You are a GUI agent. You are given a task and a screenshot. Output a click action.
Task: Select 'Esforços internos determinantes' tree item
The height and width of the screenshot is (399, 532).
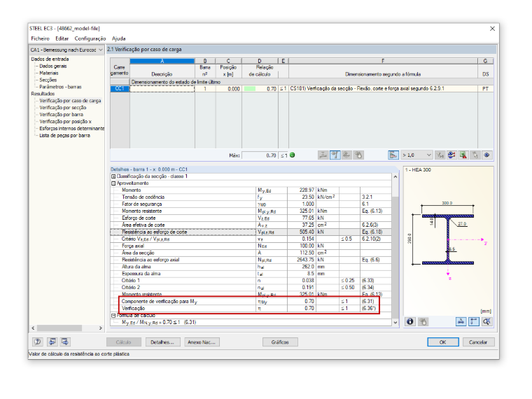71,129
